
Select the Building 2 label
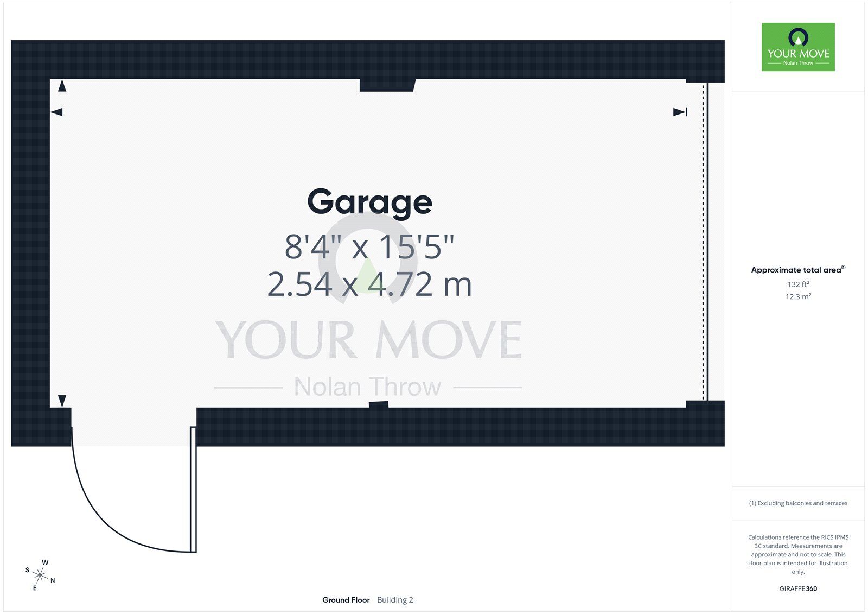[395, 600]
